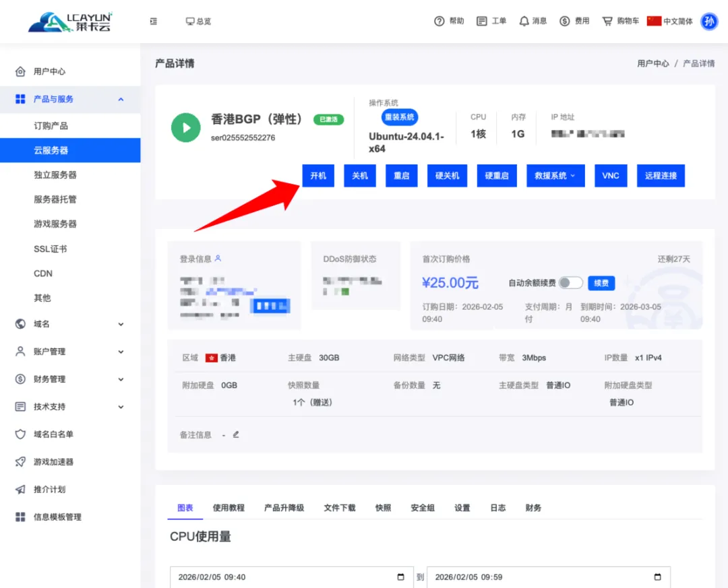This screenshot has height=588, width=728.
Task: Open the 工单 ticket icon
Action: pyautogui.click(x=481, y=21)
